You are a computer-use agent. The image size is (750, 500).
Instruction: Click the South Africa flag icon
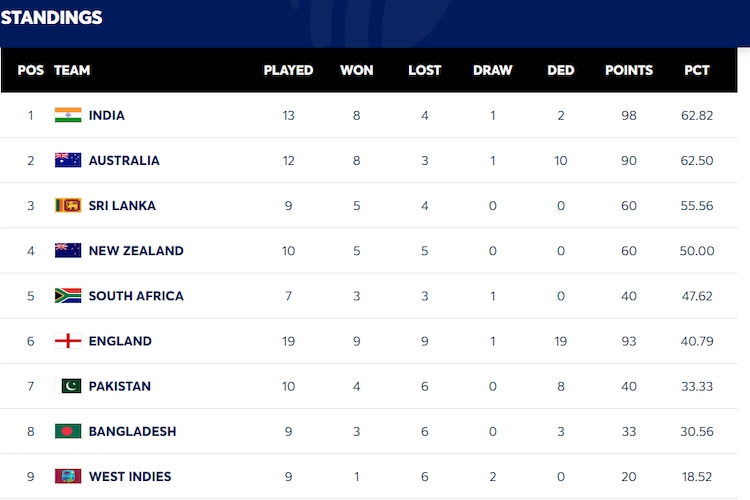[68, 296]
